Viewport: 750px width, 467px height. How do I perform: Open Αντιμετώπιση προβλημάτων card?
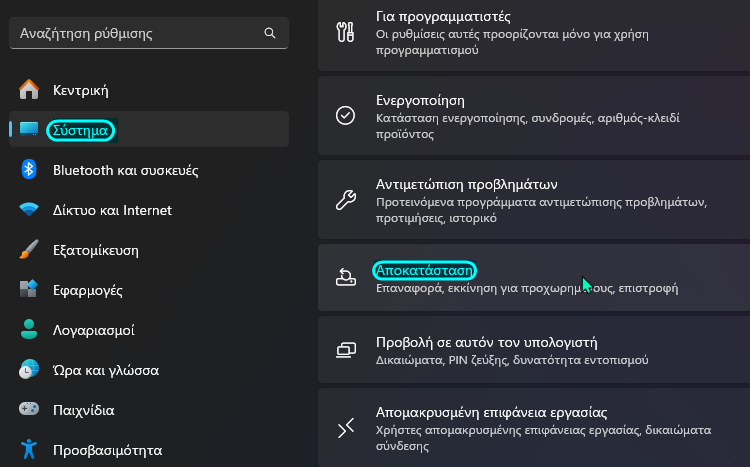pyautogui.click(x=534, y=200)
